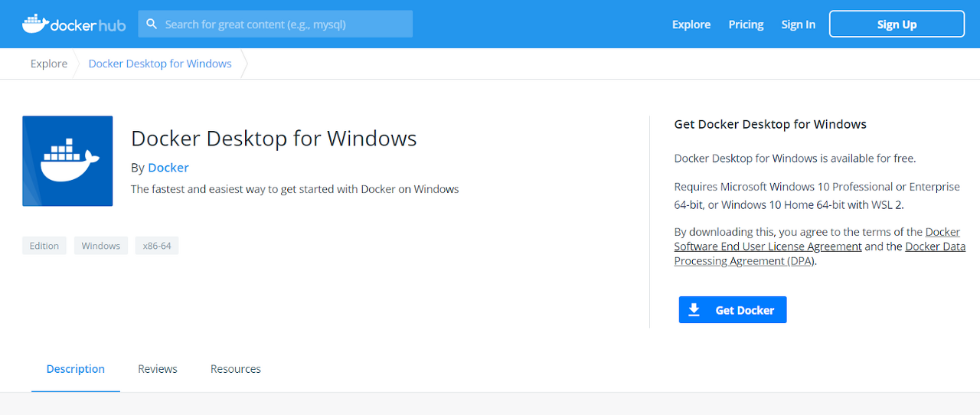Screen dimensions: 980x415
Task: Select the Description tab
Action: (76, 369)
